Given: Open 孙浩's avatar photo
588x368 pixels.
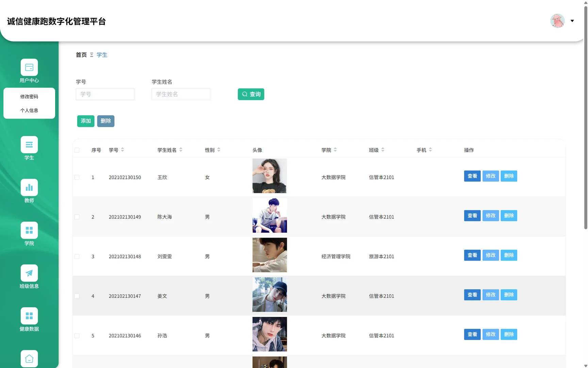Looking at the screenshot, I should [270, 334].
